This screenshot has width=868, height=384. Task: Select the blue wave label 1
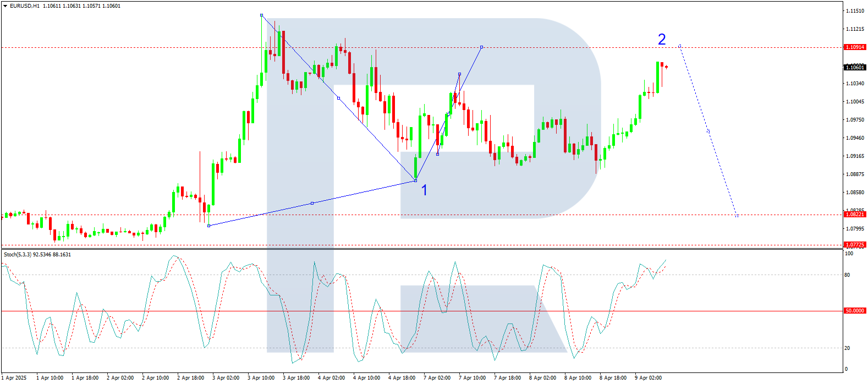(x=424, y=190)
